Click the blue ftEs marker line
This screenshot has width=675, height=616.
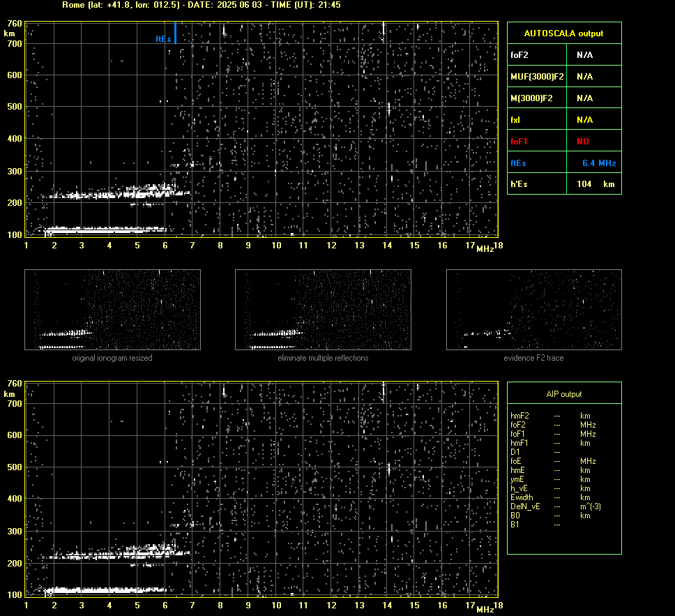click(x=175, y=33)
